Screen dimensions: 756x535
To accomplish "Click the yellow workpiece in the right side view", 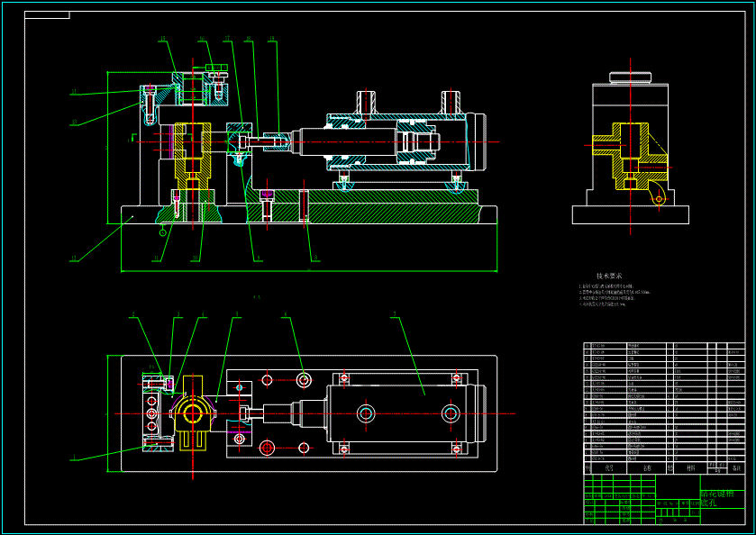I will tap(630, 156).
